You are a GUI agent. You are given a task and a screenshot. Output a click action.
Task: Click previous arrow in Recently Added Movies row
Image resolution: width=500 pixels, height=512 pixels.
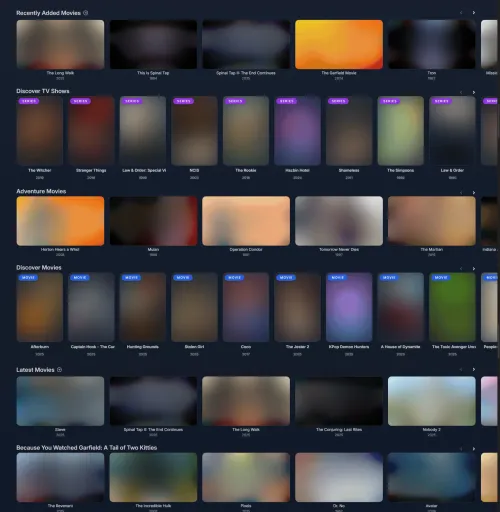461,13
